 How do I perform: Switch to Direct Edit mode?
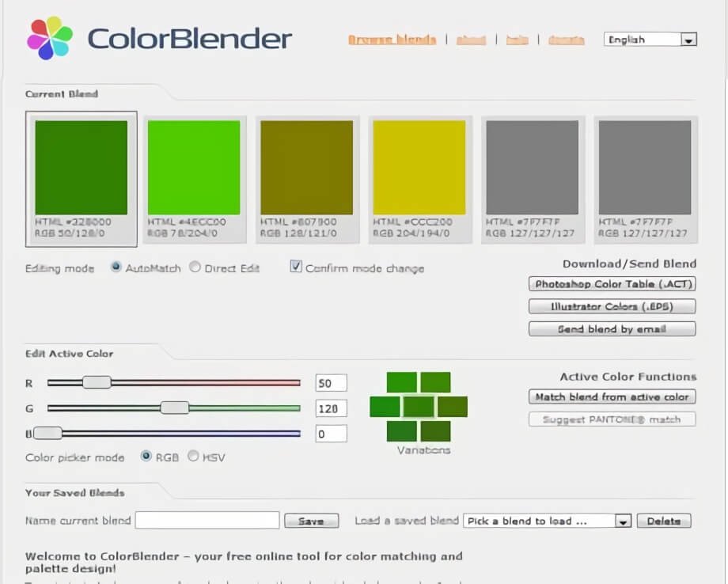195,267
